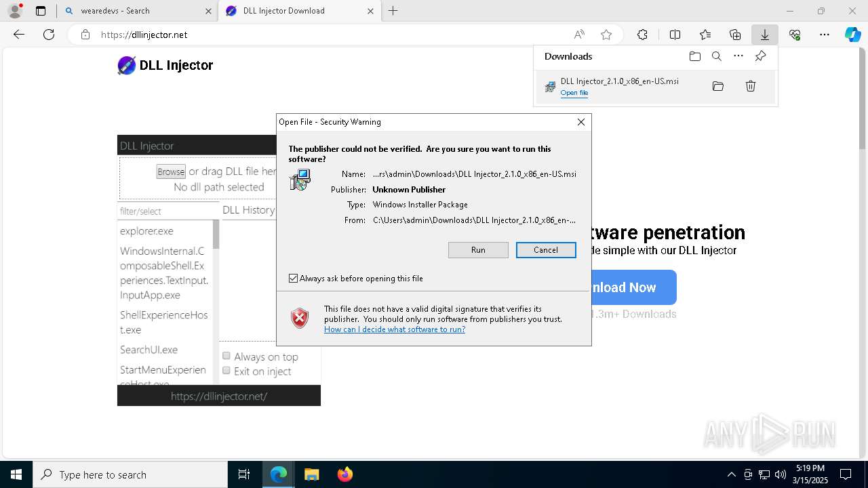Select SearchUI.exe in process list
868x488 pixels.
coord(149,350)
